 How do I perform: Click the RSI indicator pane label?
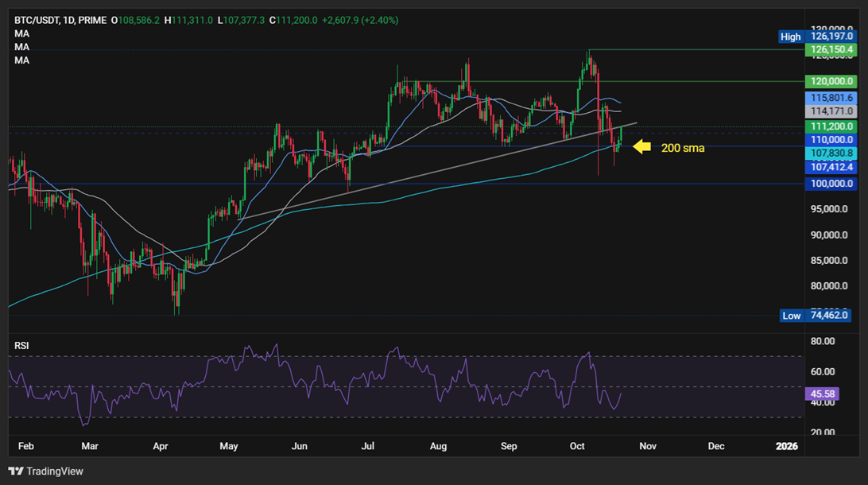click(x=22, y=346)
